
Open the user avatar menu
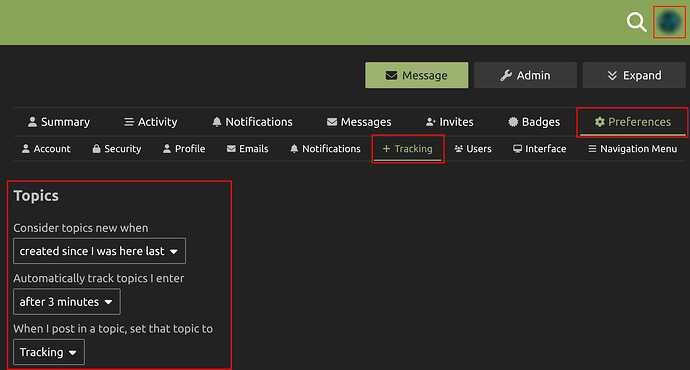click(x=669, y=22)
